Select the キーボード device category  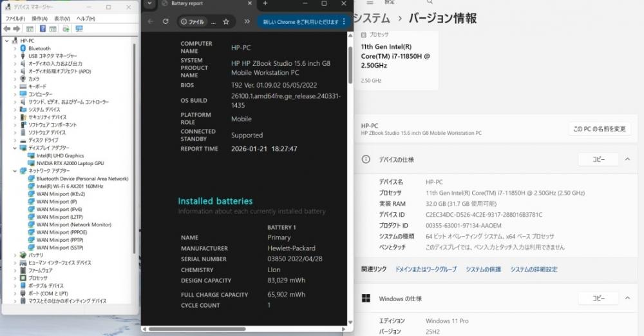(x=37, y=87)
